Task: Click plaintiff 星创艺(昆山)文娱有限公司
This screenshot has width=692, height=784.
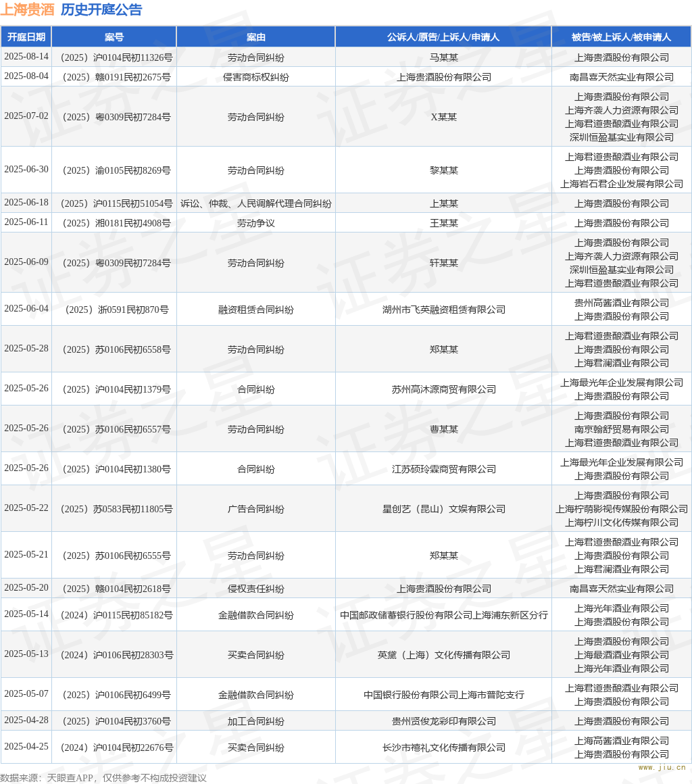Action: pos(444,509)
